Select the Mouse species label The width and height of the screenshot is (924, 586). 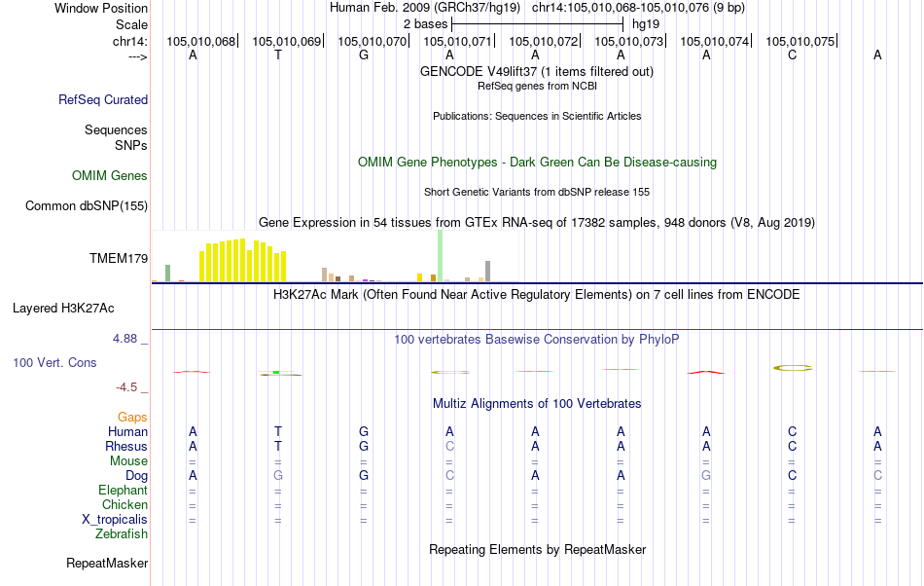pos(128,461)
